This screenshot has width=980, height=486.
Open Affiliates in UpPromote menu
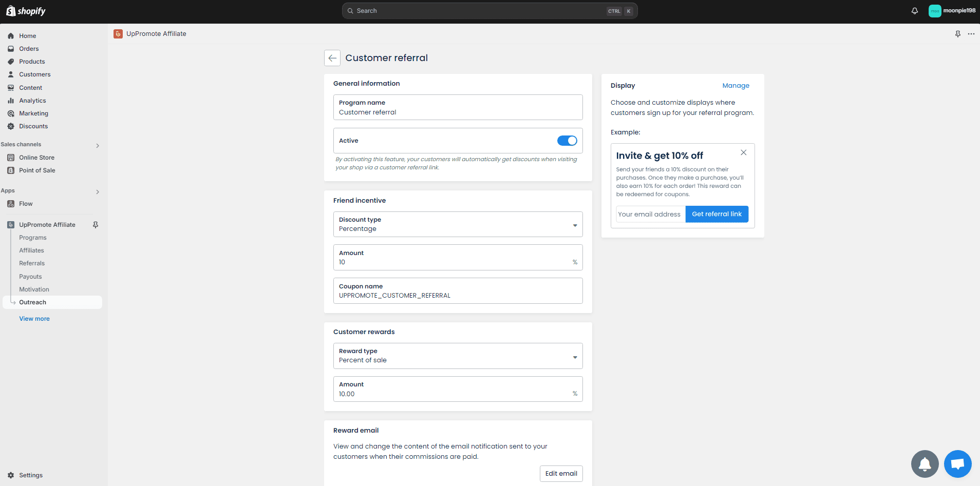32,250
